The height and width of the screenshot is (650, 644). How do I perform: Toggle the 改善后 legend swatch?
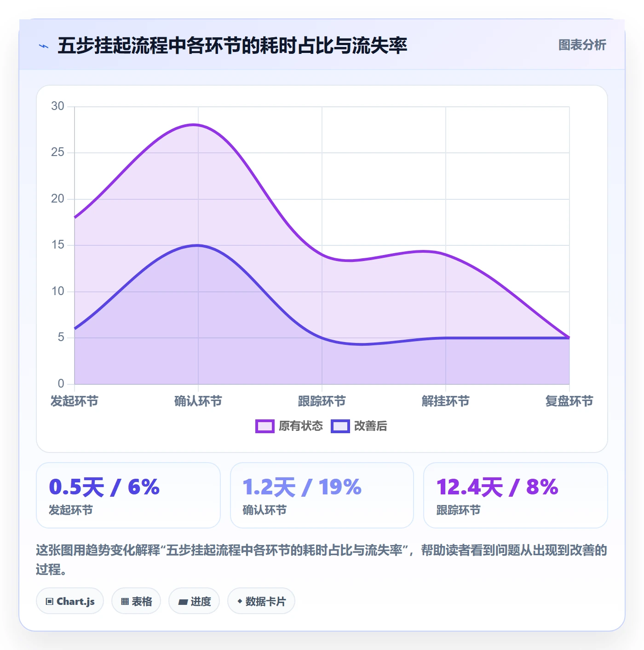pos(340,426)
